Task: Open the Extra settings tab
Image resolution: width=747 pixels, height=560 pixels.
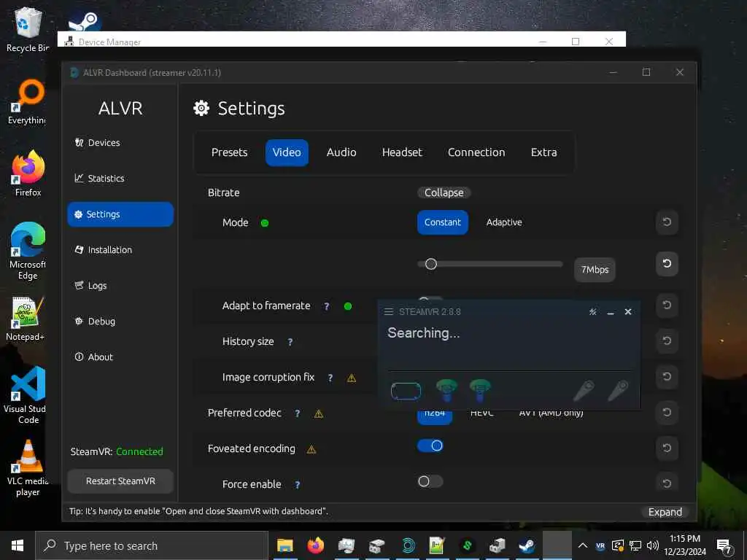Action: tap(543, 152)
